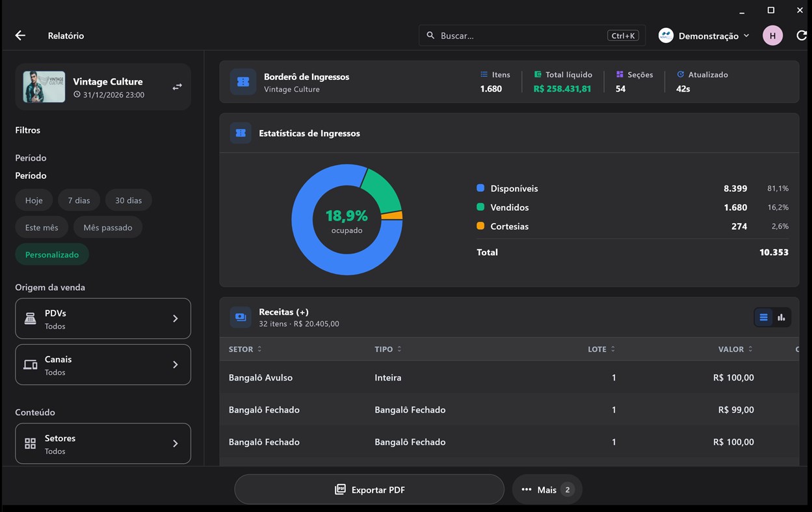Expand the Canais filter

(x=103, y=365)
